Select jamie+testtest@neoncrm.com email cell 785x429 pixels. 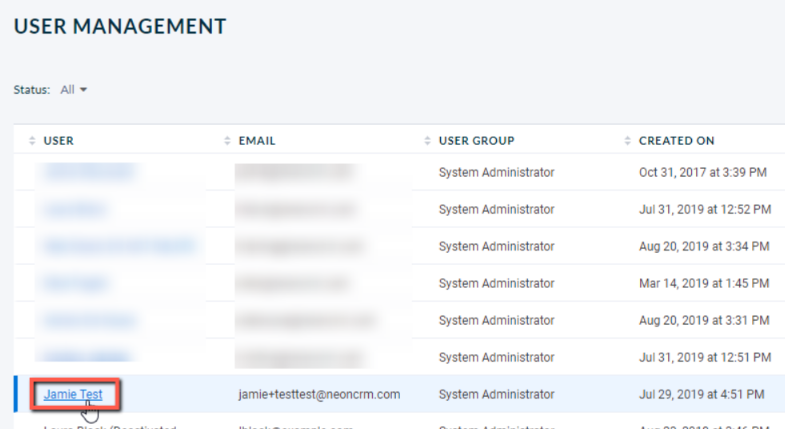[319, 394]
